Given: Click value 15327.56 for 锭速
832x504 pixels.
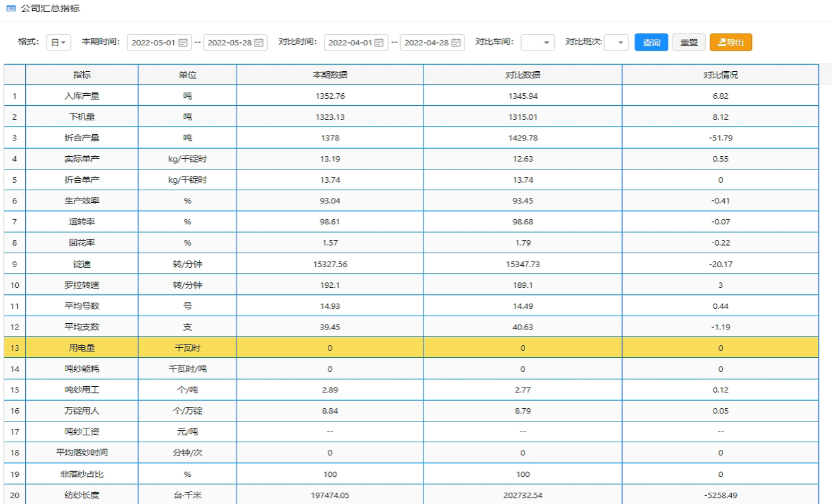Looking at the screenshot, I should (330, 264).
